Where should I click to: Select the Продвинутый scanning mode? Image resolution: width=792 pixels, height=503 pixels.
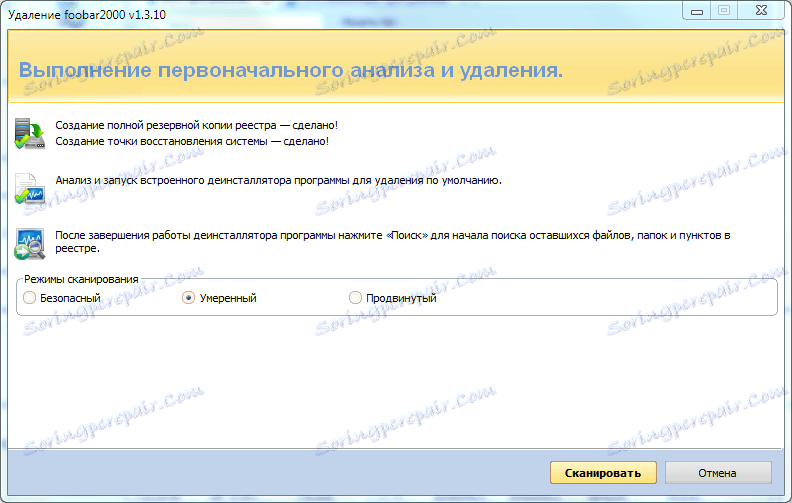click(355, 298)
